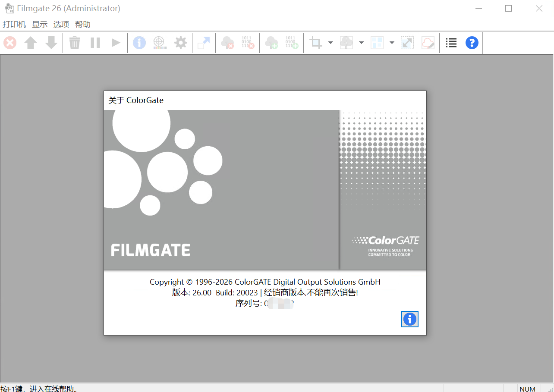The width and height of the screenshot is (554, 392).
Task: Click the 序列号 serial number text
Action: tap(265, 304)
